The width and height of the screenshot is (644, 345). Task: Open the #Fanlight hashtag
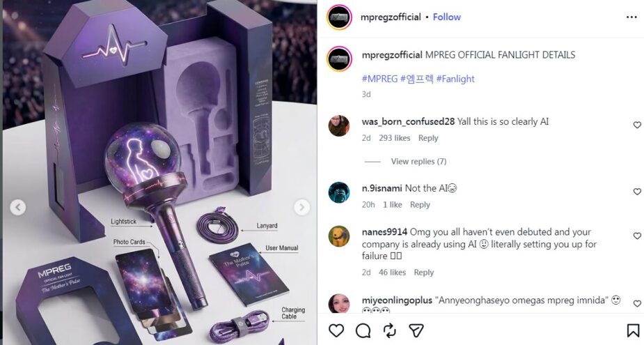point(455,79)
